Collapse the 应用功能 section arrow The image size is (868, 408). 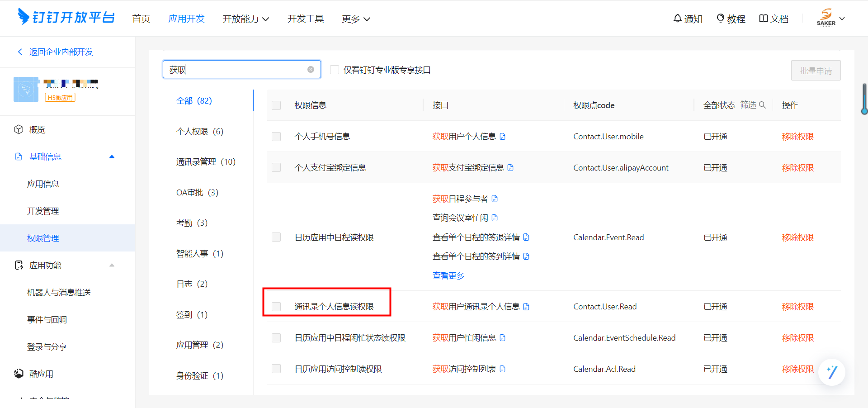[x=112, y=265]
